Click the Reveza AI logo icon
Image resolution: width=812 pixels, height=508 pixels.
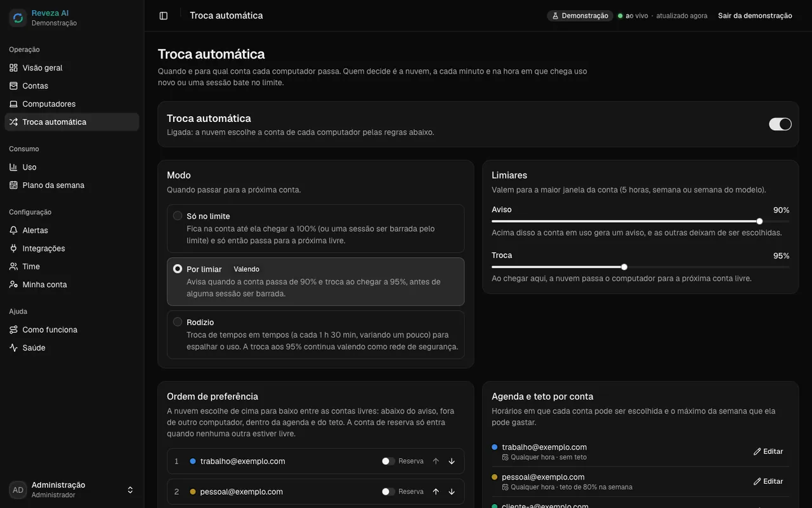tap(18, 18)
